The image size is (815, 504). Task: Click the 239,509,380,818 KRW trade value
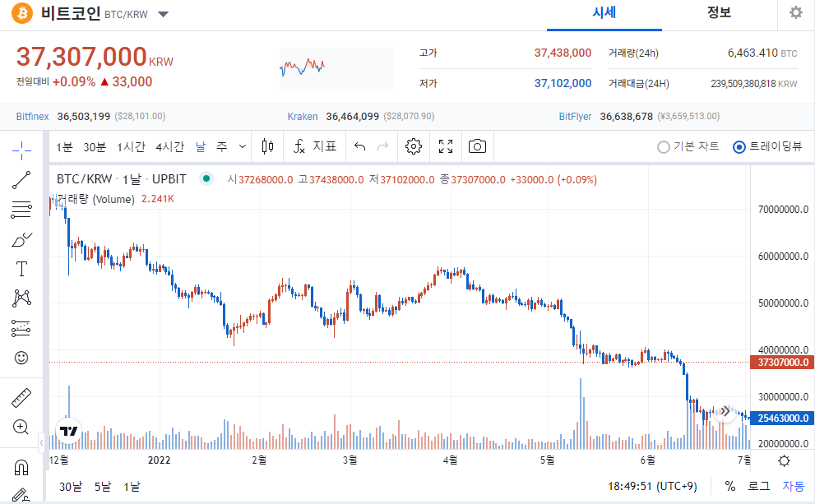pos(754,84)
